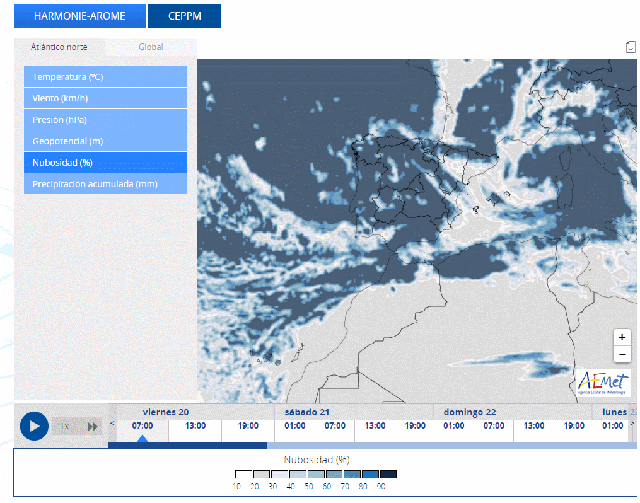Screen dimensions: 640x503
Task: Choose Temperatura (ºC) layer
Action: click(105, 77)
